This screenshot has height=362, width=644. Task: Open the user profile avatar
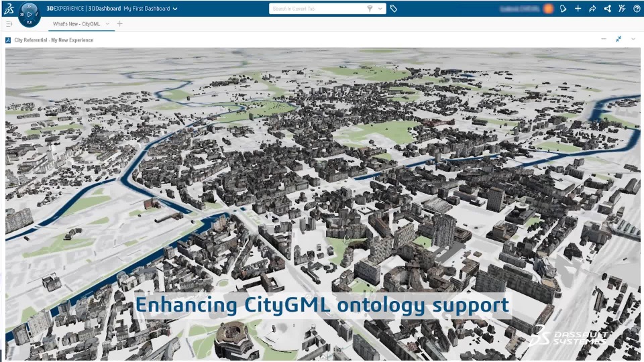548,9
